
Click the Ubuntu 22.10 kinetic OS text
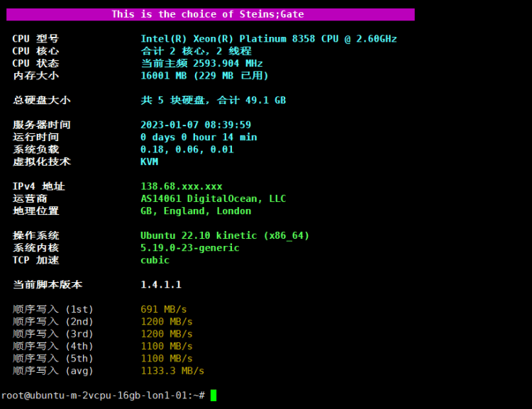click(225, 235)
